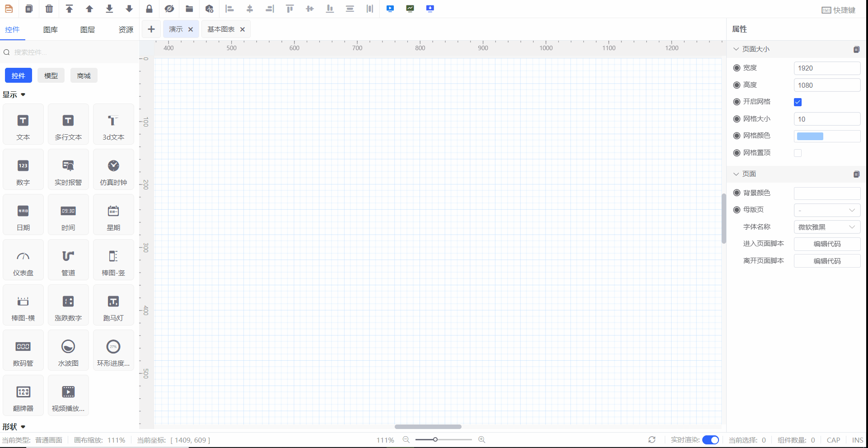The width and height of the screenshot is (868, 448).
Task: Choose the Pipeline (管道) widget
Action: point(68,260)
